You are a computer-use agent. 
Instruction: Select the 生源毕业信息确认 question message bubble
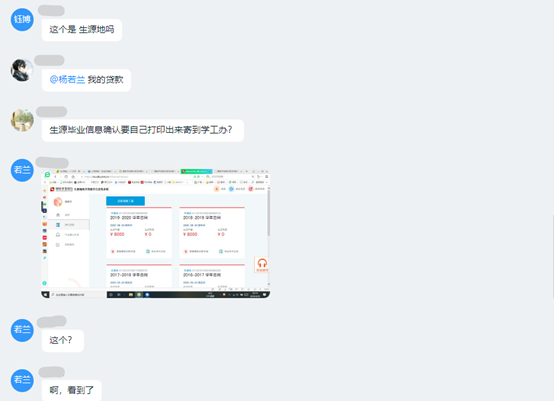143,130
